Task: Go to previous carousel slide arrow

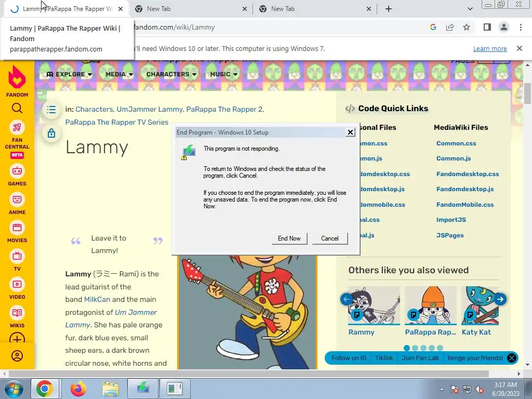Action: pyautogui.click(x=347, y=299)
